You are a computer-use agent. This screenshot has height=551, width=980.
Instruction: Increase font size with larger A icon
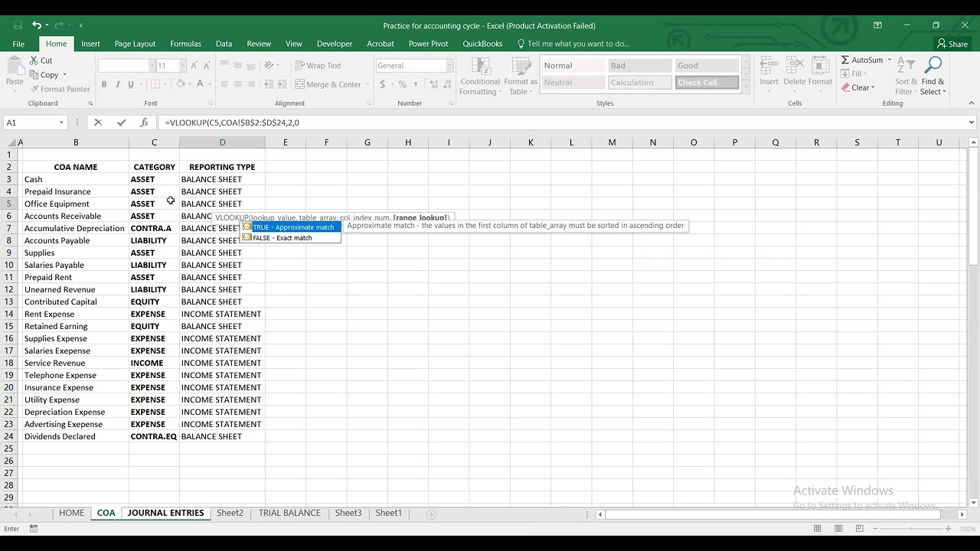[194, 66]
